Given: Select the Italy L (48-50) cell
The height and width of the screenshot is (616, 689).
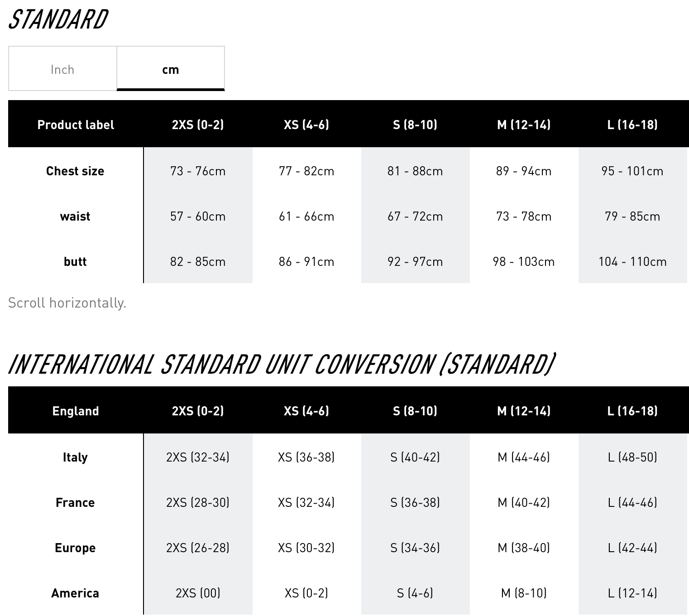Looking at the screenshot, I should click(632, 457).
